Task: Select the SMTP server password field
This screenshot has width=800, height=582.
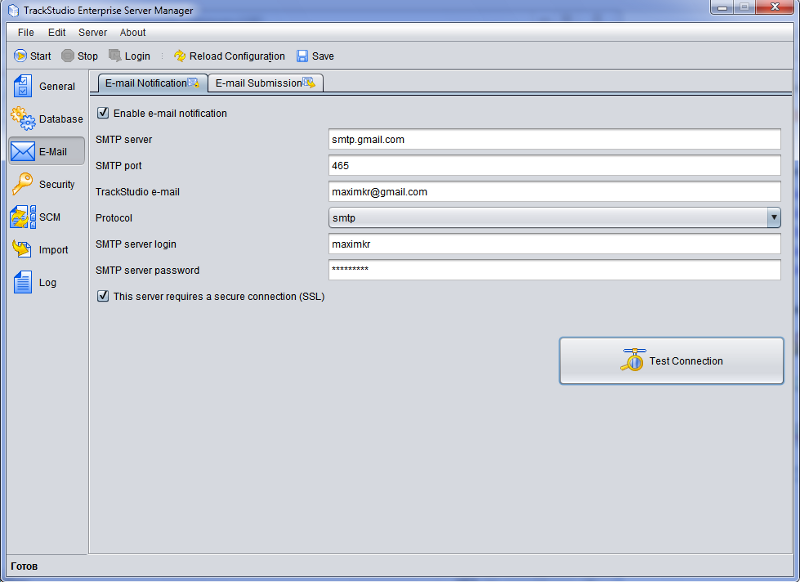Action: 554,270
